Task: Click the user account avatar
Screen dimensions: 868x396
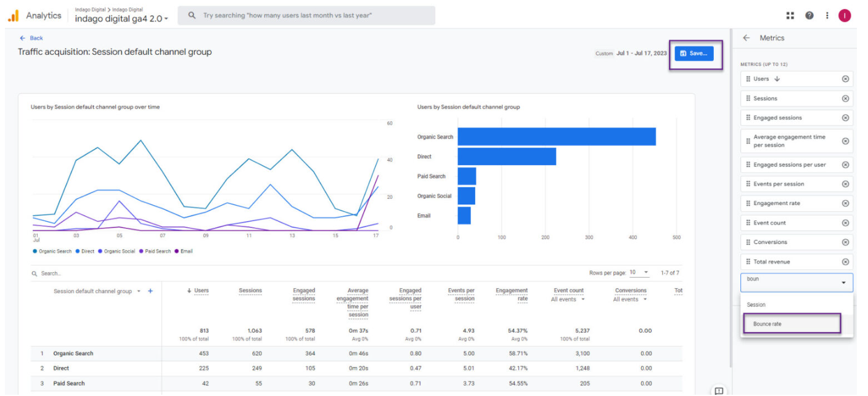Action: [845, 15]
